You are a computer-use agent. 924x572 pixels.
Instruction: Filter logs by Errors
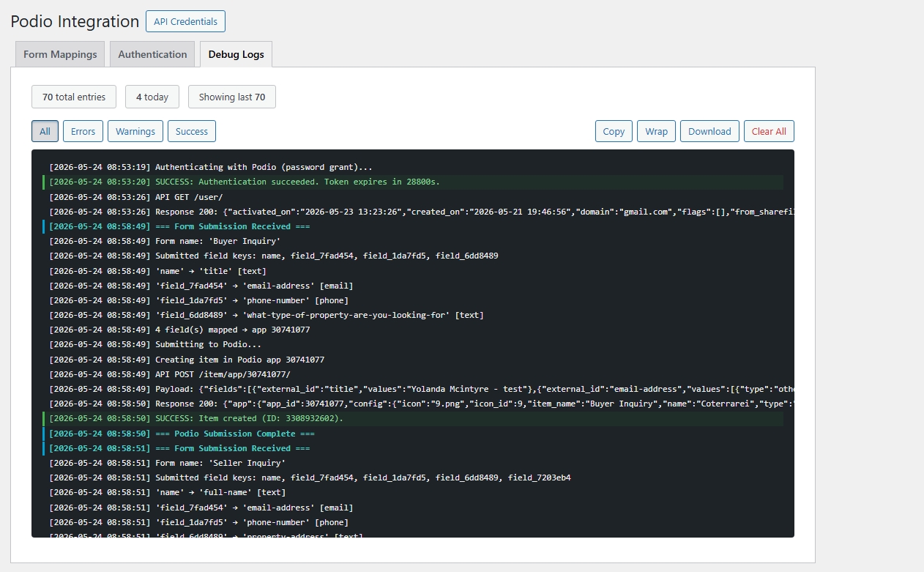point(83,131)
